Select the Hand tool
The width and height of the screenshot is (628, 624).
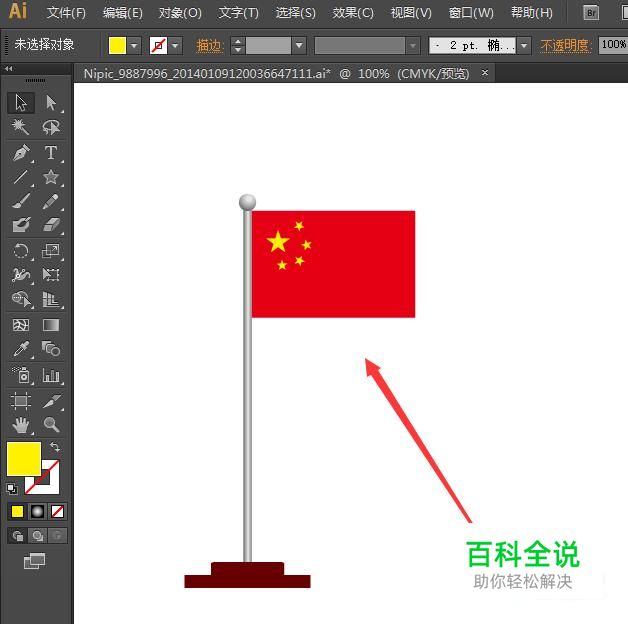(x=21, y=425)
